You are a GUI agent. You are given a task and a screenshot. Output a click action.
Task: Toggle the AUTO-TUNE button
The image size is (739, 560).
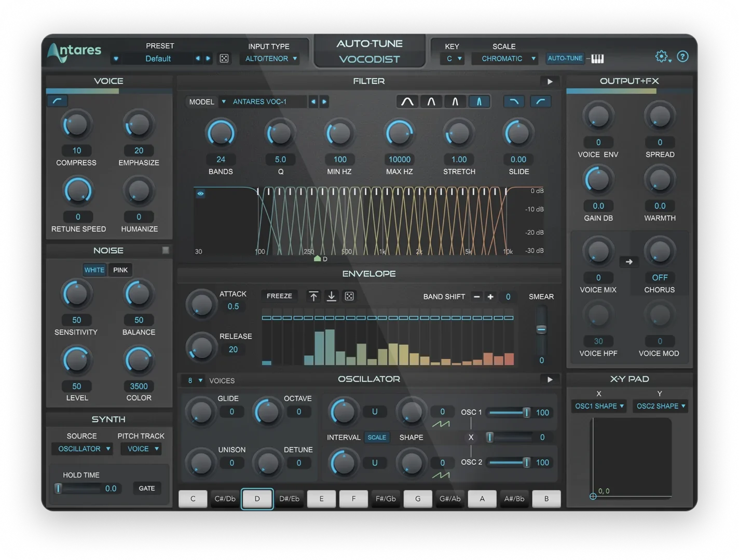(565, 59)
